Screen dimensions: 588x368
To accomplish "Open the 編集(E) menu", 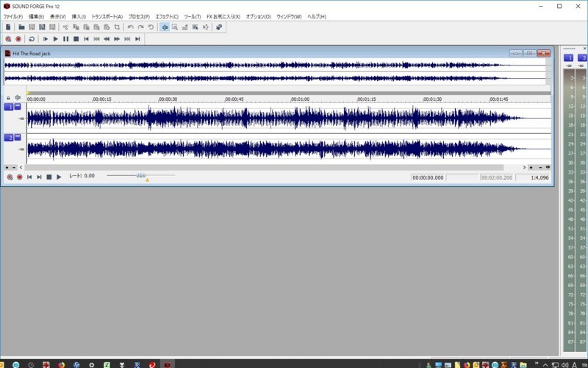I will click(x=36, y=16).
